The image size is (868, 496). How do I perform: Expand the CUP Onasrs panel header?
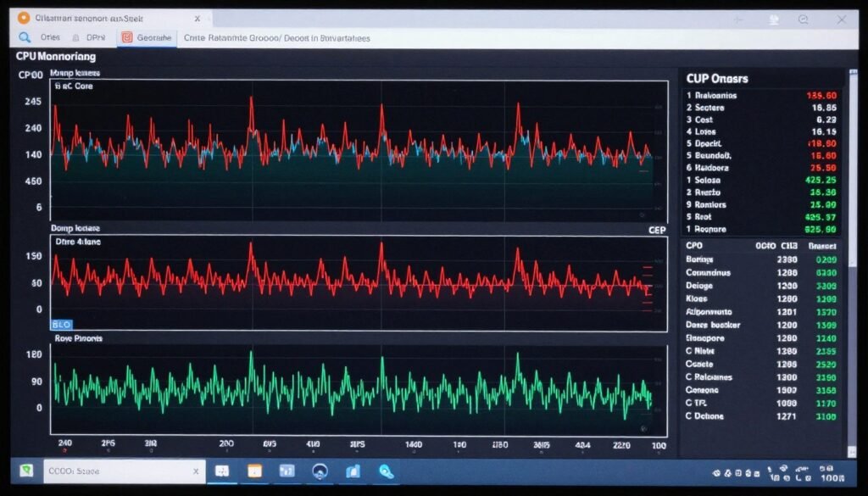tap(716, 78)
